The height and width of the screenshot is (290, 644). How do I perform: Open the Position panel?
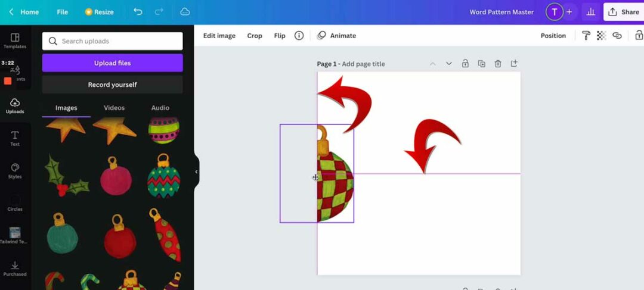[x=553, y=36]
